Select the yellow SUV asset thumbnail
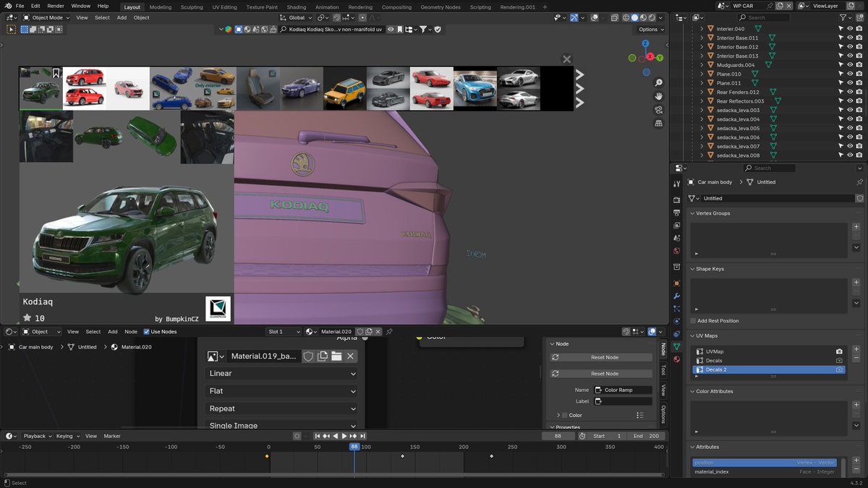Screen dimensions: 868x488 pos(344,88)
